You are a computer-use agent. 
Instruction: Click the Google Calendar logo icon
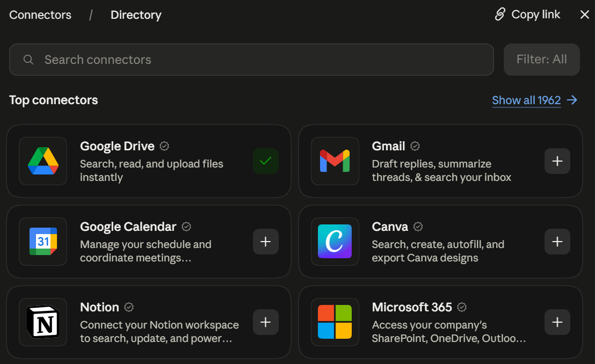pos(43,242)
